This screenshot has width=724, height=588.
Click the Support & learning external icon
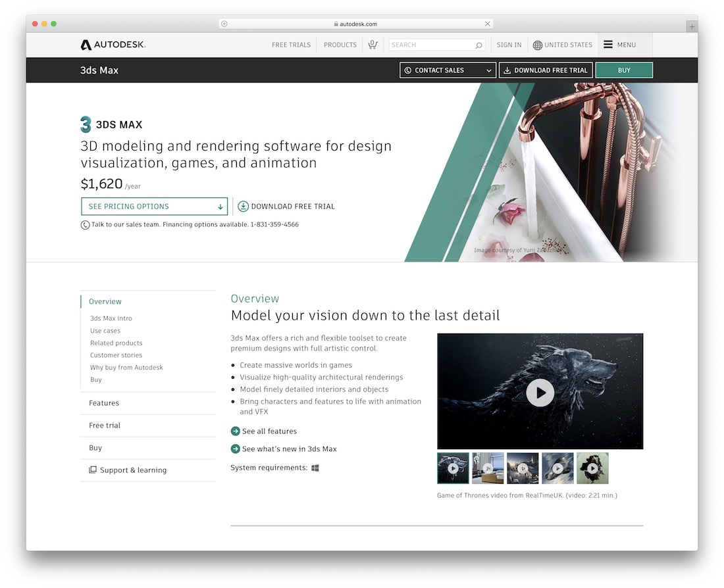click(92, 470)
